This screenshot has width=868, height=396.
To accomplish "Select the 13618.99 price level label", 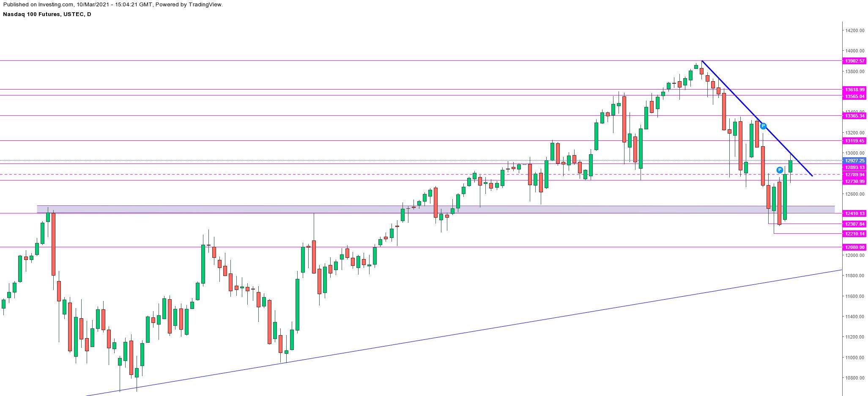I will point(854,90).
